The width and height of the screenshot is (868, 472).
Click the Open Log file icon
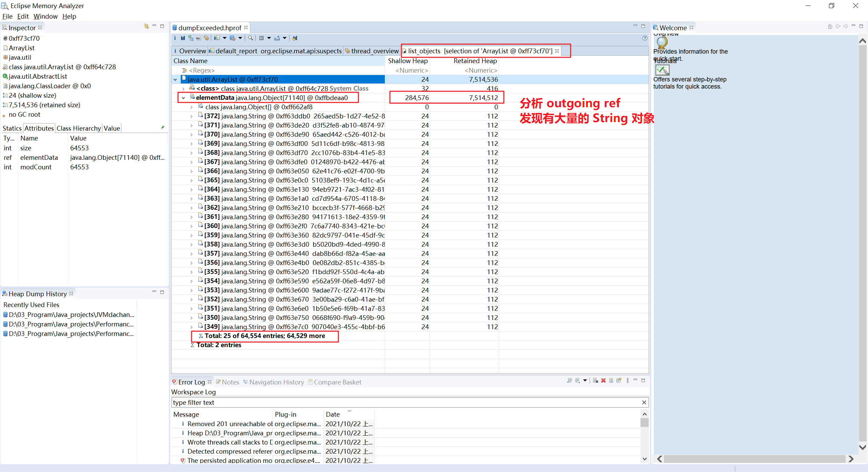[611, 380]
